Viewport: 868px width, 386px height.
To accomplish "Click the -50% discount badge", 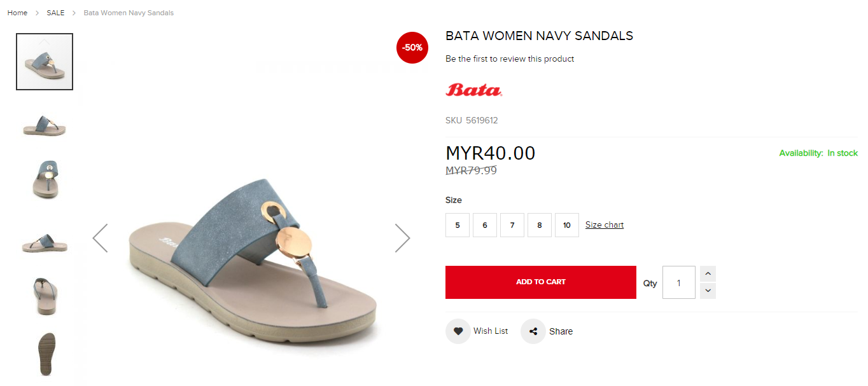I will [412, 48].
